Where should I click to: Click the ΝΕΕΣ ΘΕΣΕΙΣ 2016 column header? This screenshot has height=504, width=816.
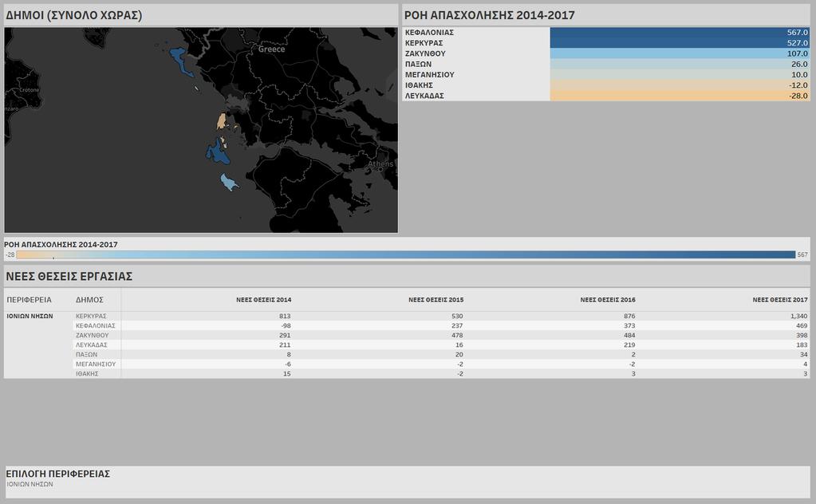point(608,300)
